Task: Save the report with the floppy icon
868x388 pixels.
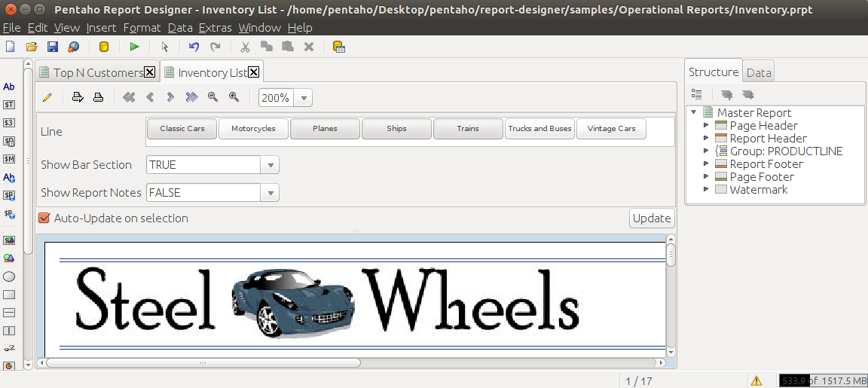Action: (53, 47)
